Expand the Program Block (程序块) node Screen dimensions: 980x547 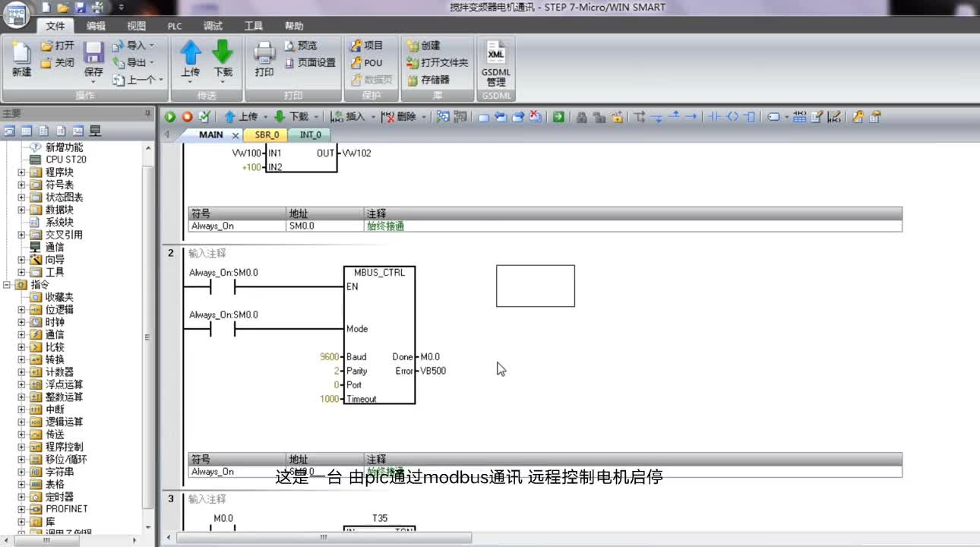21,172
